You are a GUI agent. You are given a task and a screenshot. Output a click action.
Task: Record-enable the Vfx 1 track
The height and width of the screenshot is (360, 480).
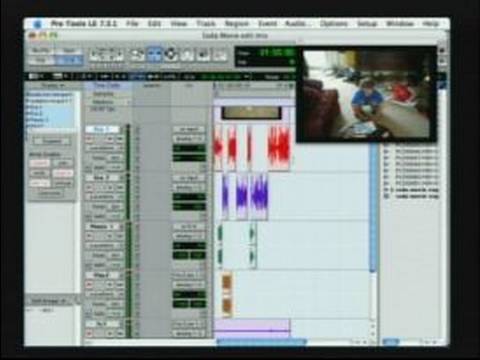89,285
